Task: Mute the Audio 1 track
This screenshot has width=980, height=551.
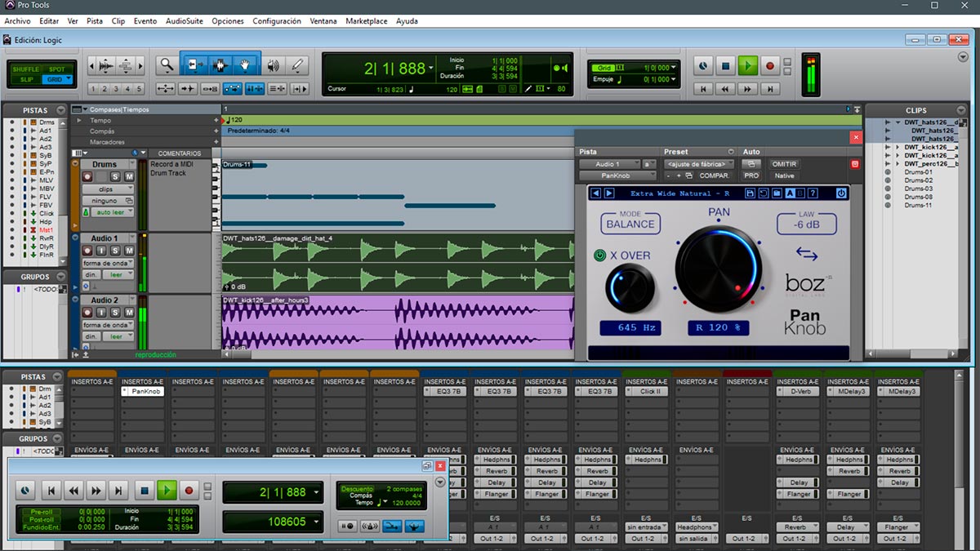Action: (x=128, y=251)
